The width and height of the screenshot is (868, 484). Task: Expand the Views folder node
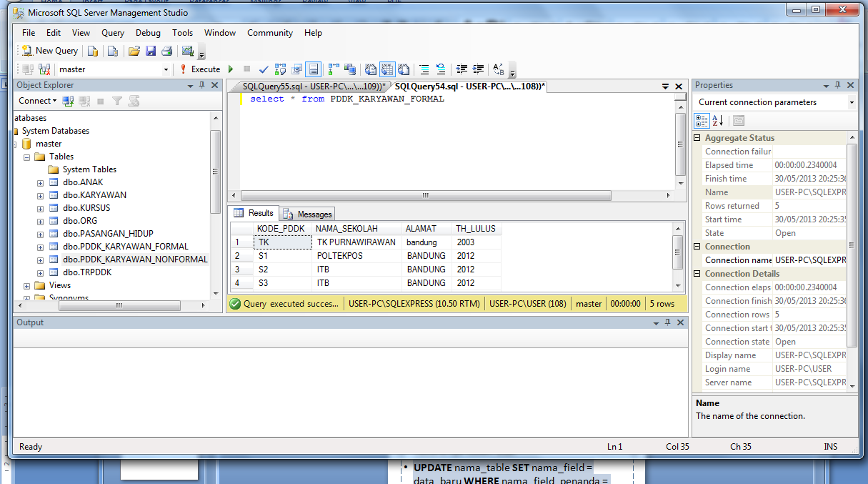tap(27, 285)
